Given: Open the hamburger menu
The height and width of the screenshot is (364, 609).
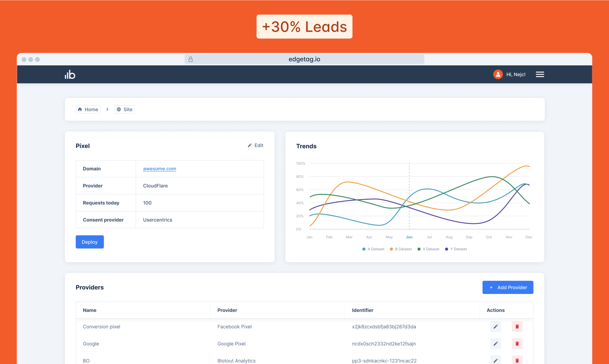Looking at the screenshot, I should [540, 74].
